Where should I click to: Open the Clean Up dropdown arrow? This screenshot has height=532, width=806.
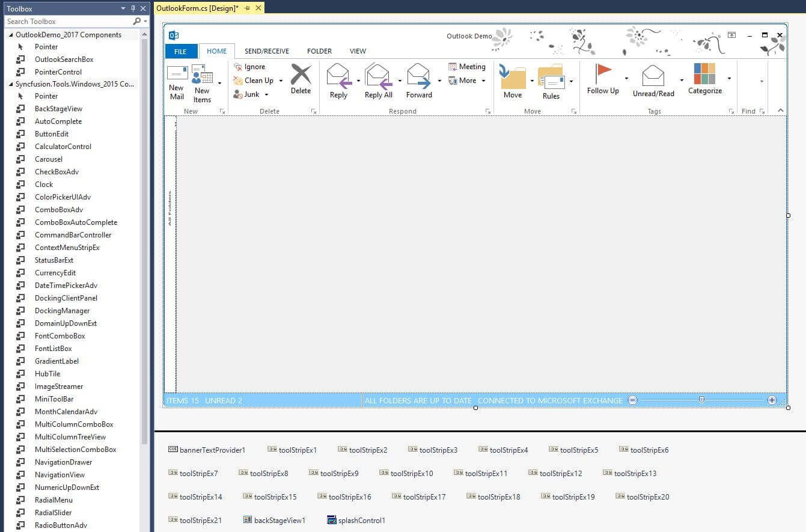[281, 81]
